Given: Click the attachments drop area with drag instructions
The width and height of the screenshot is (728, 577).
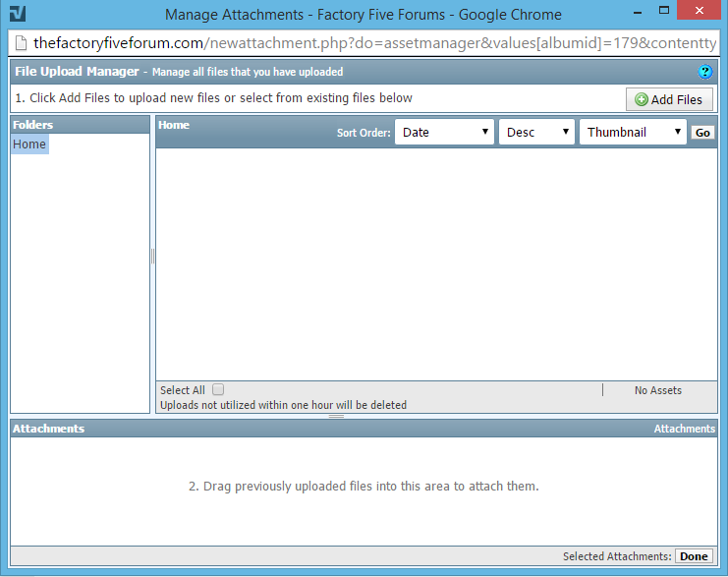Looking at the screenshot, I should [x=364, y=487].
